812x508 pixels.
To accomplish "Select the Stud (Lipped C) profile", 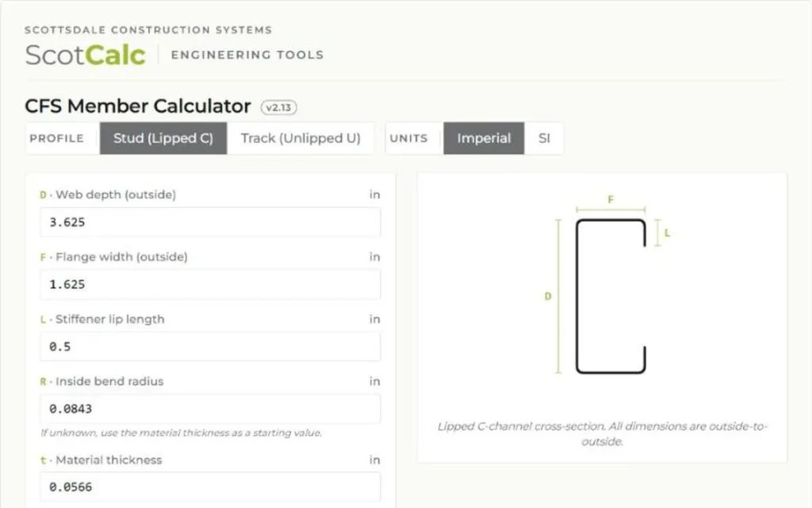I will [163, 138].
